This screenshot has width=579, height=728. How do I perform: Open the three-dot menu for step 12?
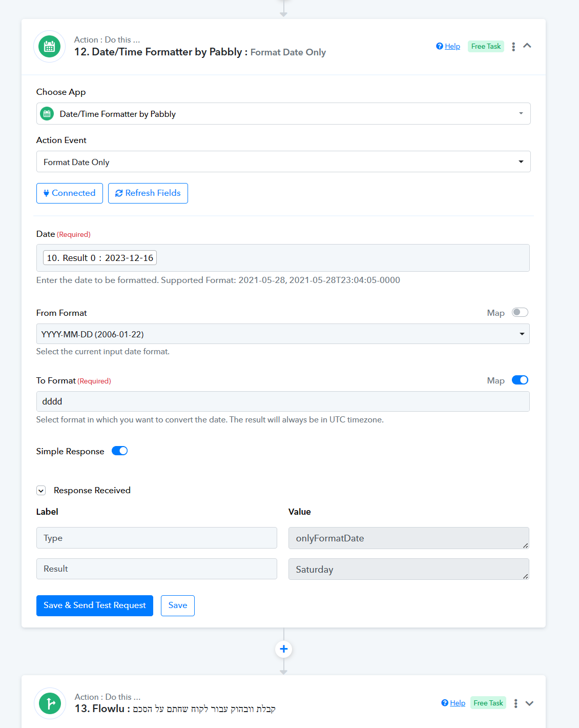(513, 47)
